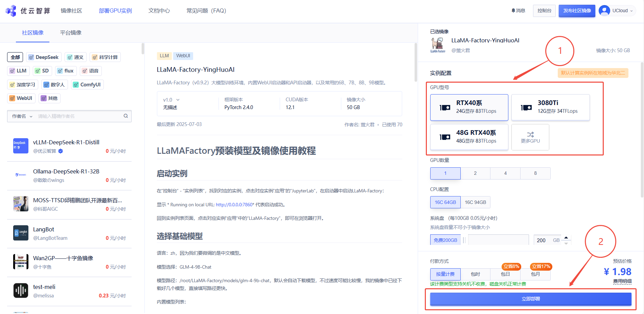Open the test-meli image icon
The width and height of the screenshot is (644, 314).
(21, 290)
